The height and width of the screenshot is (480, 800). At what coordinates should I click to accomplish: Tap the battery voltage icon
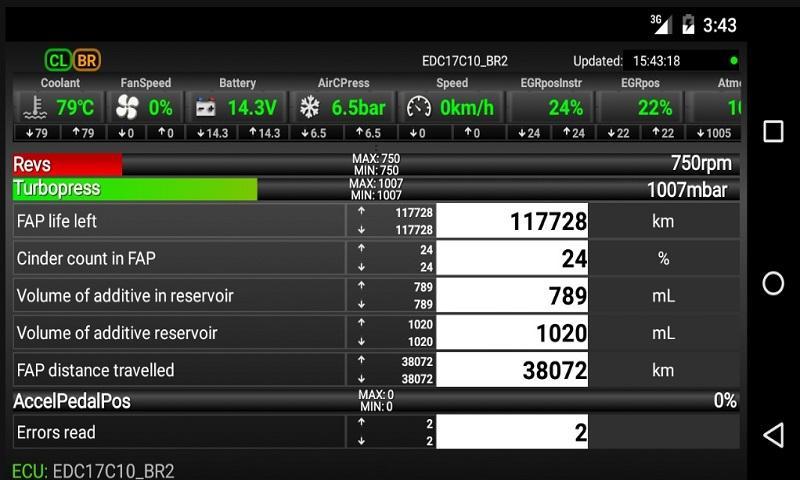tap(206, 108)
